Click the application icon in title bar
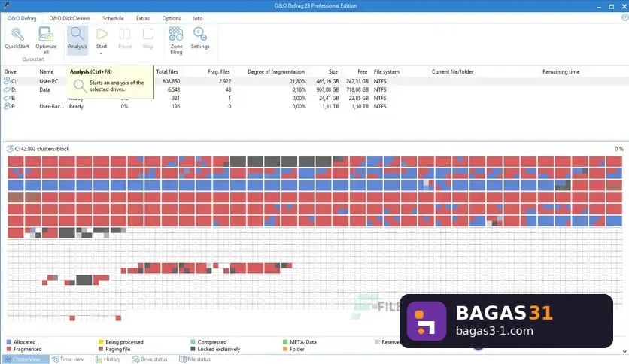This screenshot has width=629, height=364. tap(5, 5)
